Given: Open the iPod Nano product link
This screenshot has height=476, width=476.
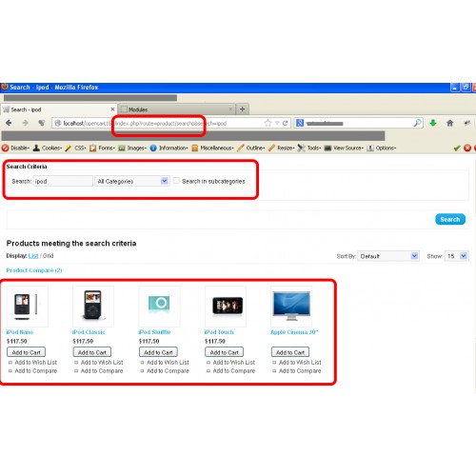Looking at the screenshot, I should click(20, 332).
